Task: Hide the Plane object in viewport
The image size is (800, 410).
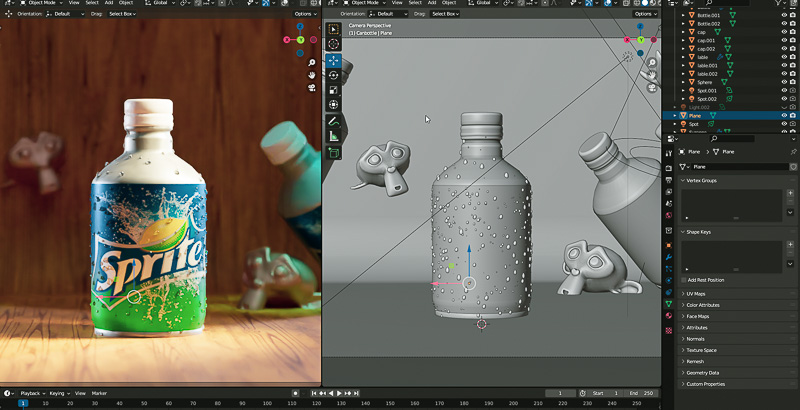Action: tap(784, 116)
